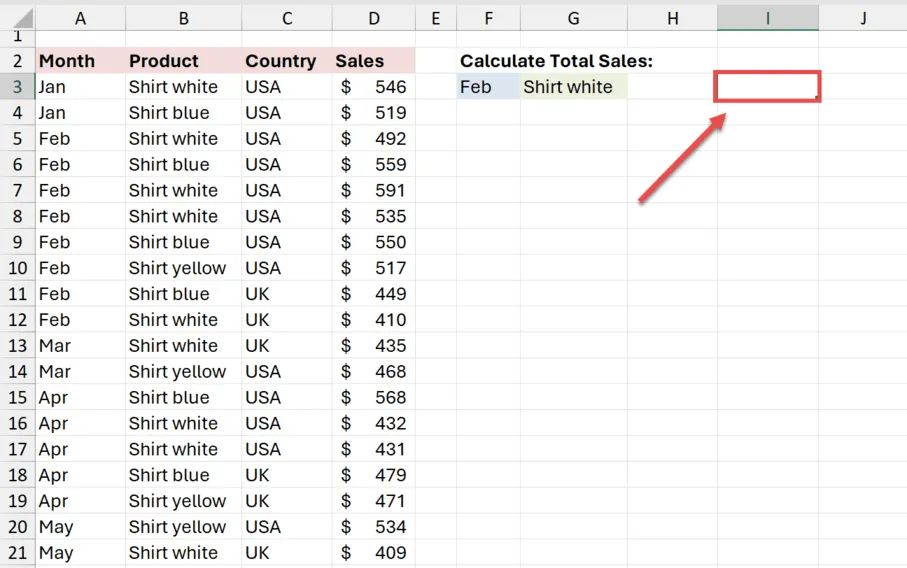Image resolution: width=907 pixels, height=568 pixels.
Task: Click the "Month" header cell
Action: click(80, 61)
